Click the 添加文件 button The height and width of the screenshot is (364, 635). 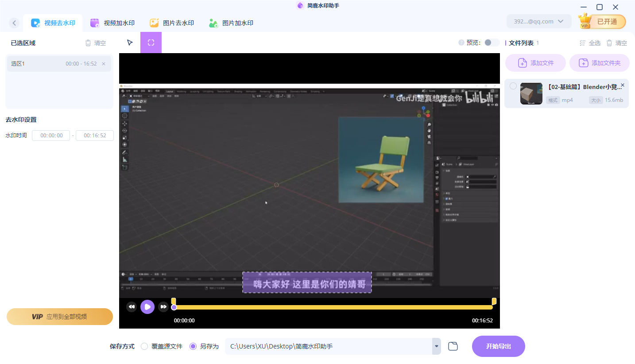[x=535, y=63]
